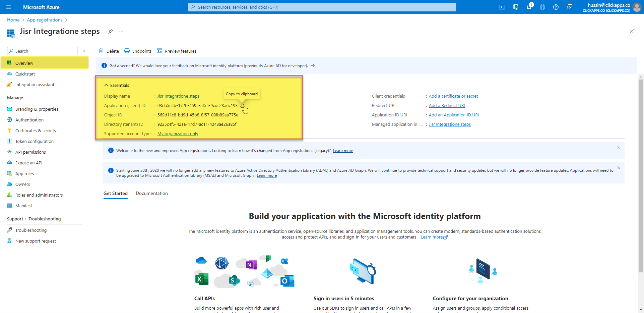
Task: Open portal settings gear icon
Action: tap(542, 7)
